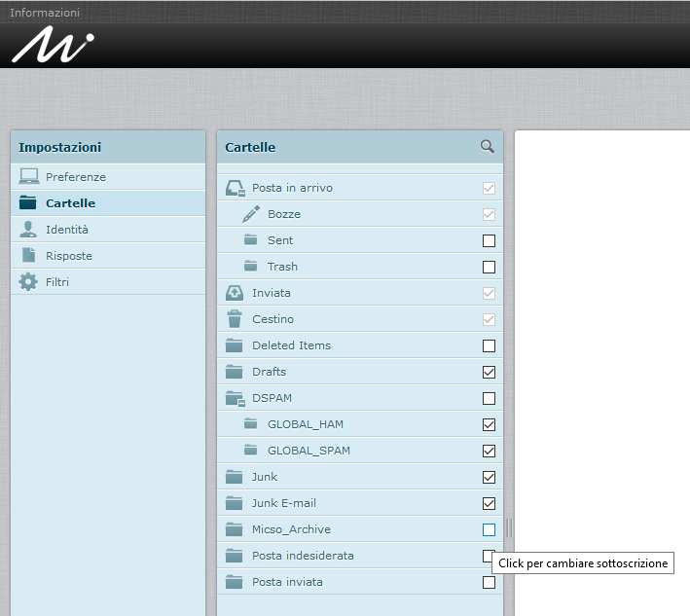Click the webmail logo in header
Image resolution: width=690 pixels, height=616 pixels.
[x=53, y=46]
